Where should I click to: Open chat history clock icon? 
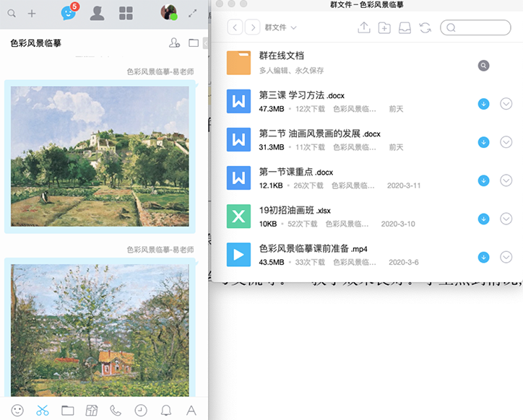141,410
